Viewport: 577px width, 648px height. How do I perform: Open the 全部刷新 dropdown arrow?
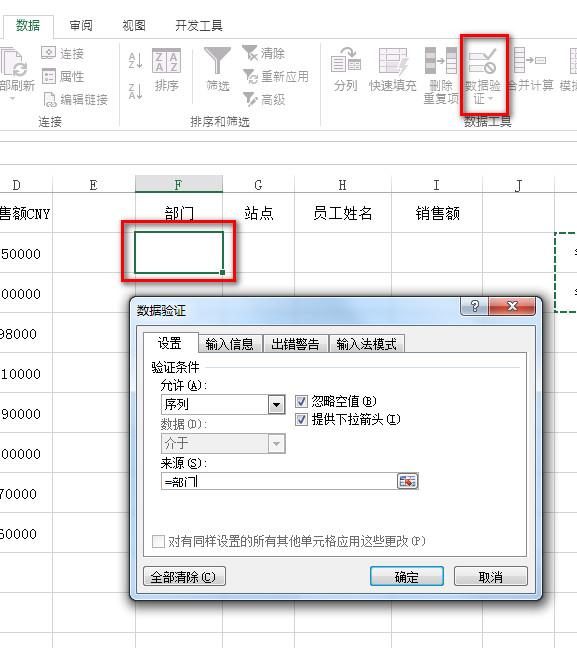pyautogui.click(x=12, y=99)
